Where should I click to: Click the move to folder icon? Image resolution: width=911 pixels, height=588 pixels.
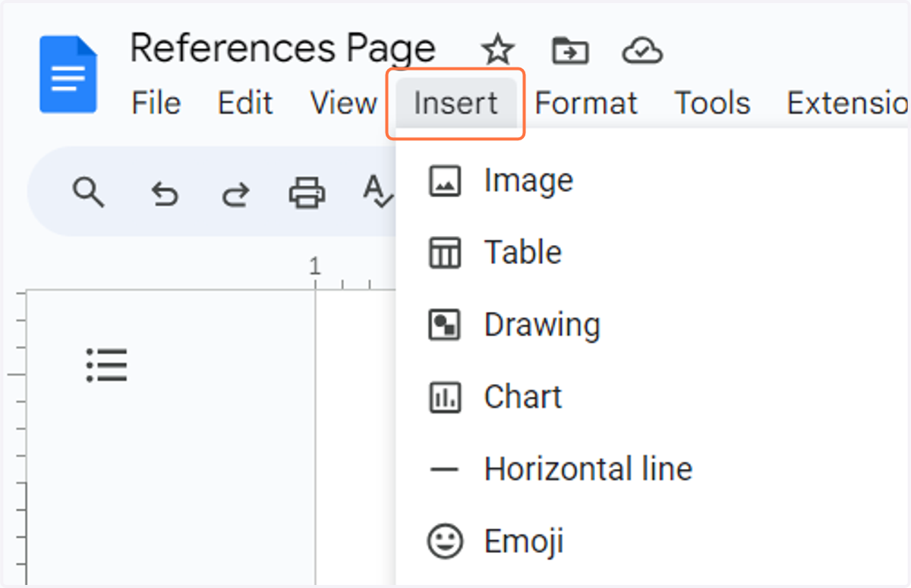click(569, 51)
